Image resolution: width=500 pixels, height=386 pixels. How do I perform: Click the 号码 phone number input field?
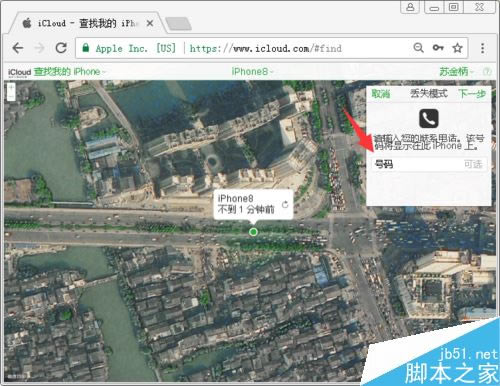pos(429,164)
